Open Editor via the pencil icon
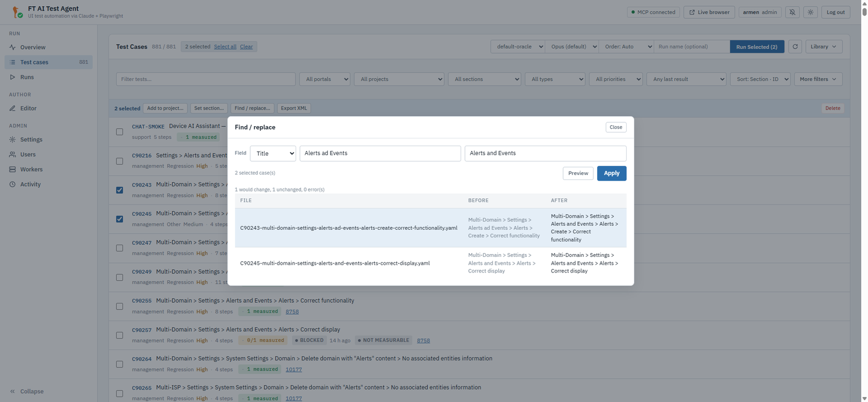The image size is (868, 402). coord(13,109)
